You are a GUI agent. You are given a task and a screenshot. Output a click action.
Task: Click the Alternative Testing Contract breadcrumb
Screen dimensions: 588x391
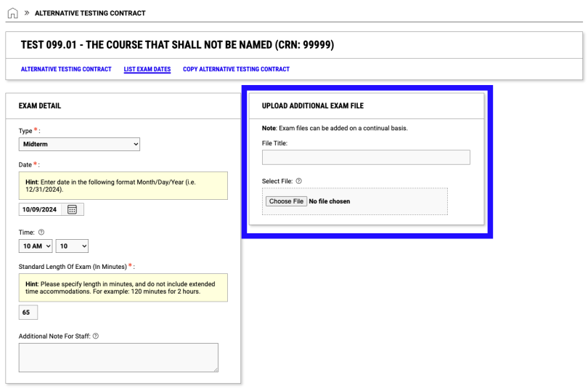[90, 13]
